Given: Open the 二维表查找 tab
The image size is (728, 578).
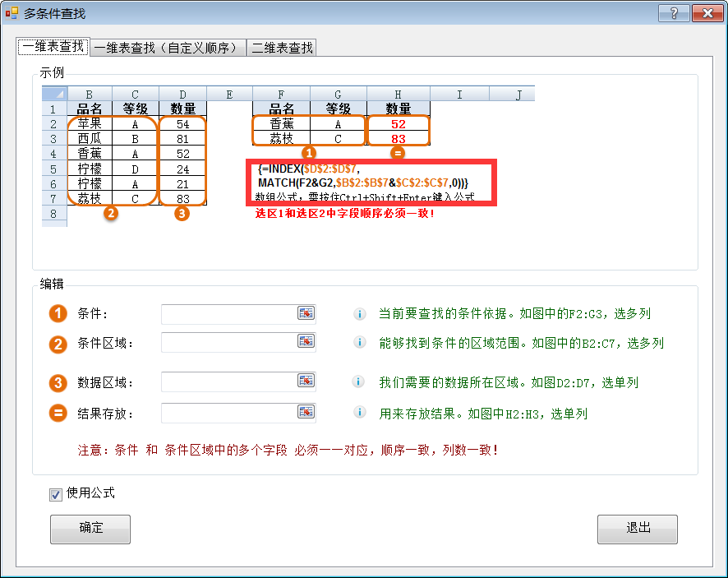Looking at the screenshot, I should tap(282, 48).
